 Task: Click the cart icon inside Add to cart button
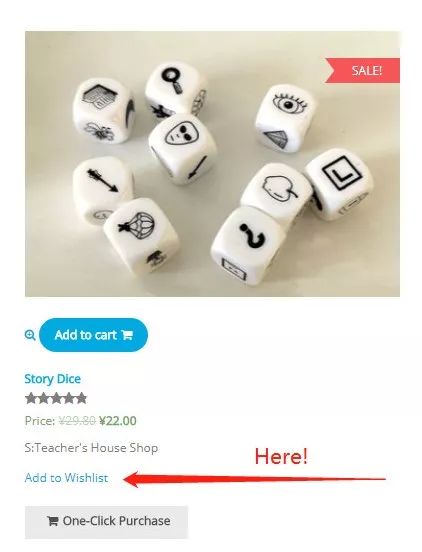pos(127,335)
